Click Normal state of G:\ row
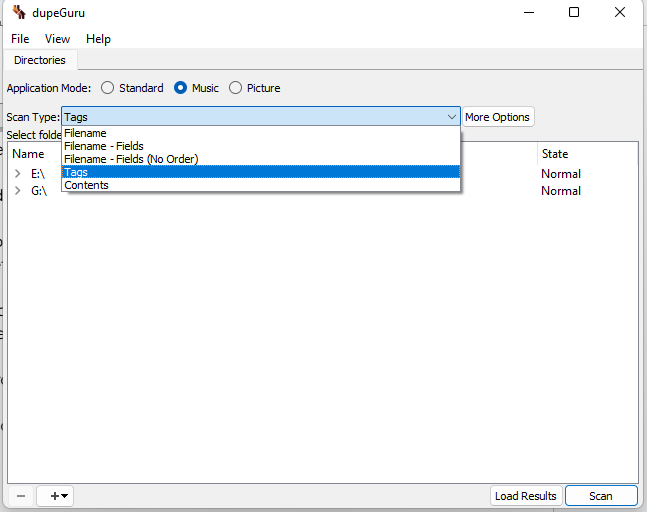This screenshot has height=512, width=647. click(x=561, y=191)
